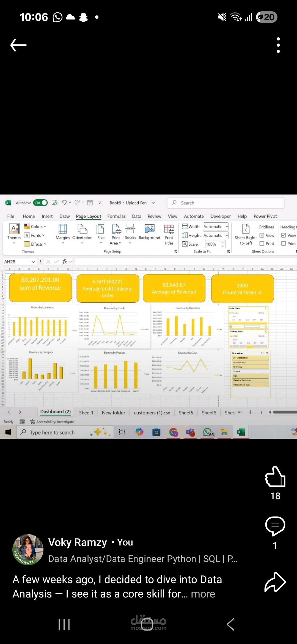Screen dimensions: 297x644
Task: Open the Breaks menu
Action: (x=130, y=233)
